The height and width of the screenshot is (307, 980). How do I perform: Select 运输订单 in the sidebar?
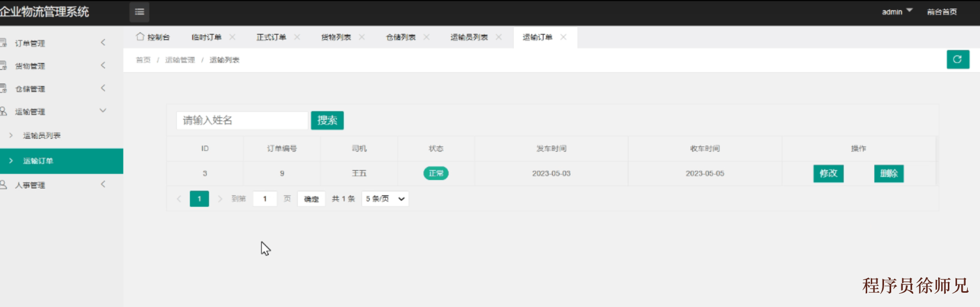[61, 161]
